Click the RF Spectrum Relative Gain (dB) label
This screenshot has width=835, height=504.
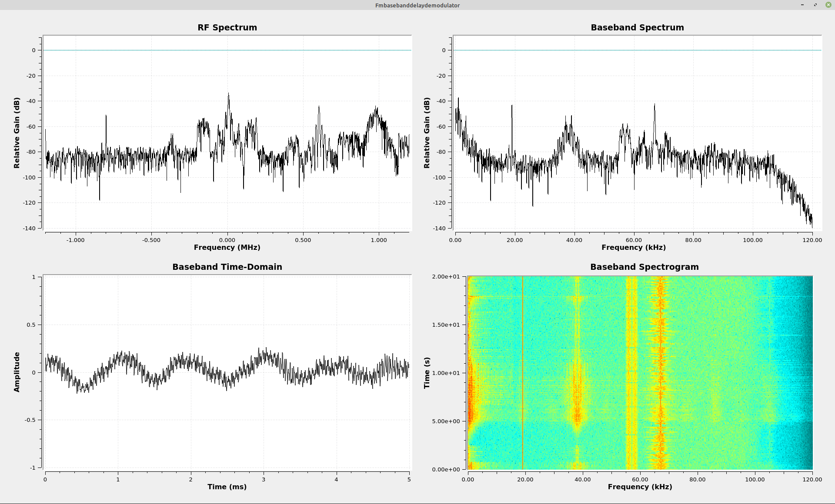point(17,133)
